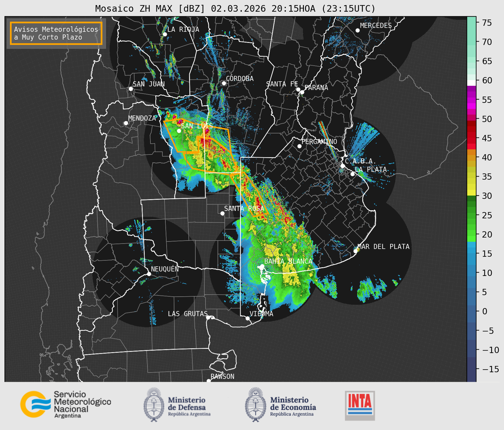Viewport: 504px width, 430px height.
Task: Click the 20 value on the colorbar scale
Action: point(487,234)
